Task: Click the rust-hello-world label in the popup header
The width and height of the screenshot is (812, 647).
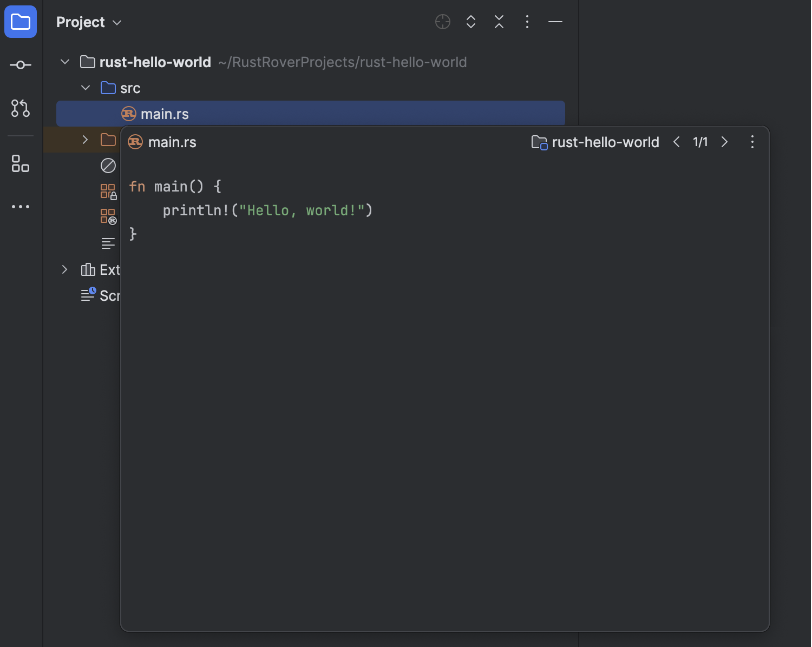Action: (x=605, y=142)
